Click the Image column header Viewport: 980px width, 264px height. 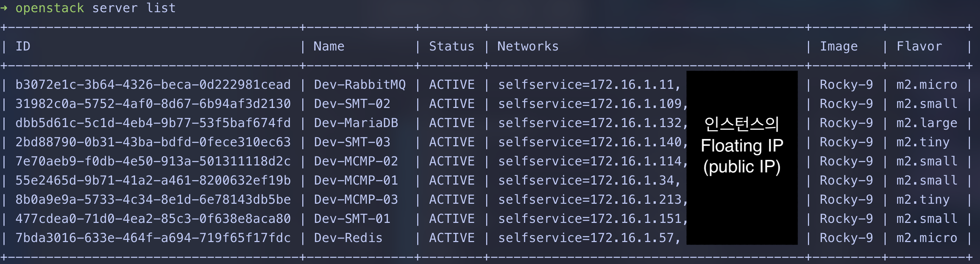coord(839,46)
